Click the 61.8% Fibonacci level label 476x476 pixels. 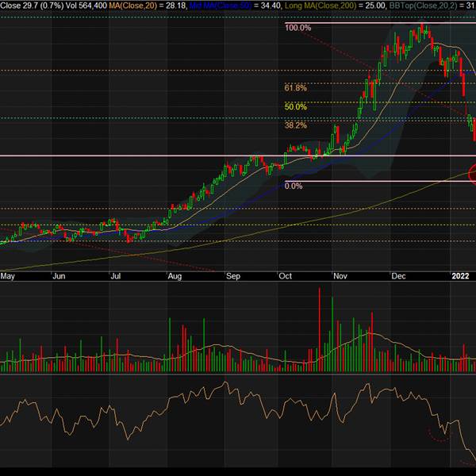(x=295, y=88)
